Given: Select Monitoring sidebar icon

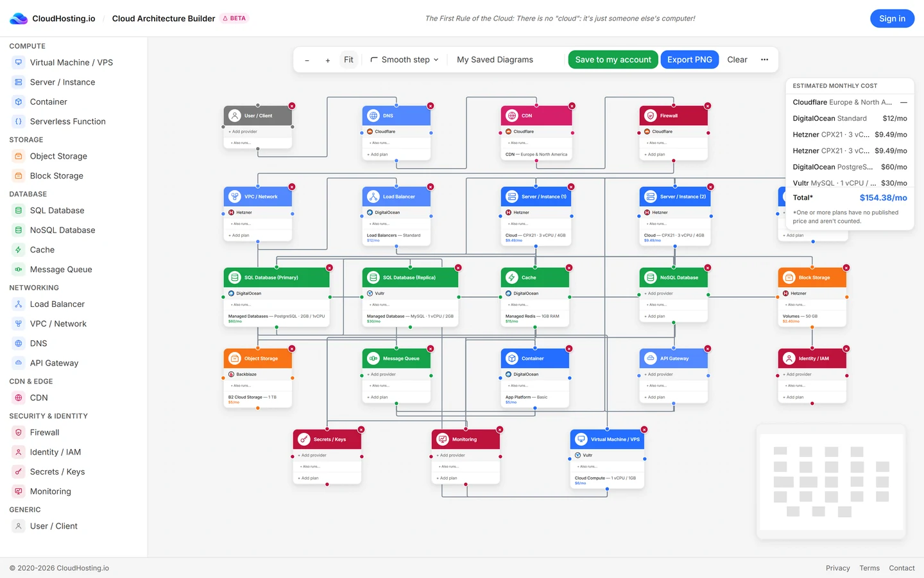Looking at the screenshot, I should coord(19,491).
